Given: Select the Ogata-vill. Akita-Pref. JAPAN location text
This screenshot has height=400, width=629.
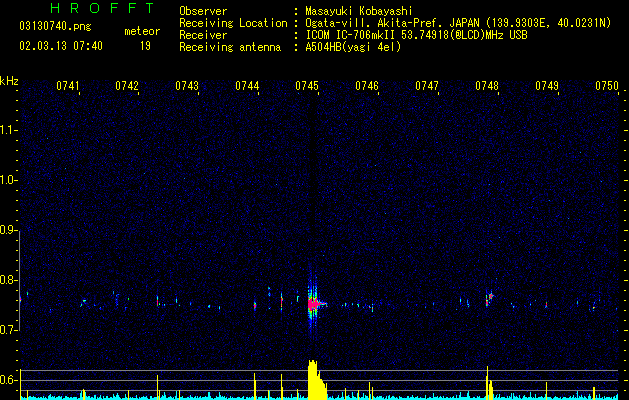Looking at the screenshot, I should [x=458, y=23].
